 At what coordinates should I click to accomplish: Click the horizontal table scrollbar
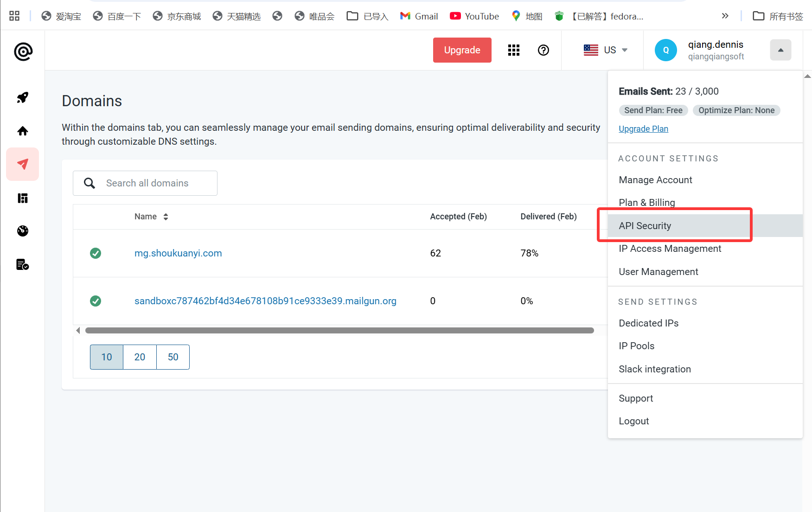click(339, 331)
